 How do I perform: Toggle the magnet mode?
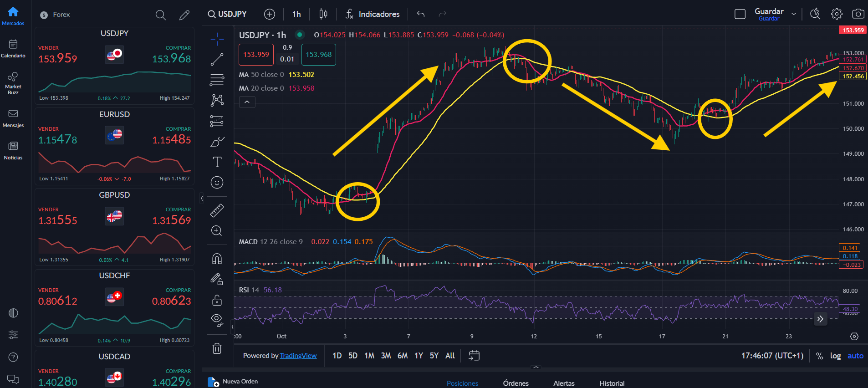pyautogui.click(x=217, y=259)
